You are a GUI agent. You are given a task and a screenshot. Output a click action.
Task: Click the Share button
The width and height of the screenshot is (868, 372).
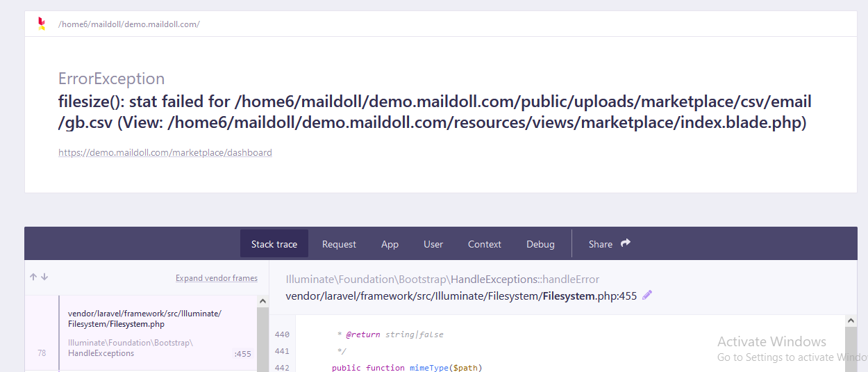tap(610, 244)
